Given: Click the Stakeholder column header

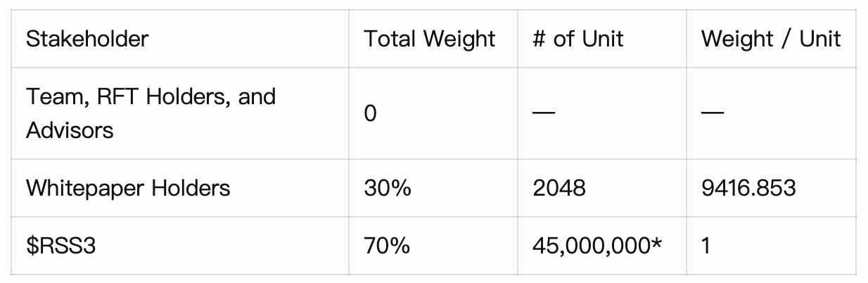Looking at the screenshot, I should 87,39.
